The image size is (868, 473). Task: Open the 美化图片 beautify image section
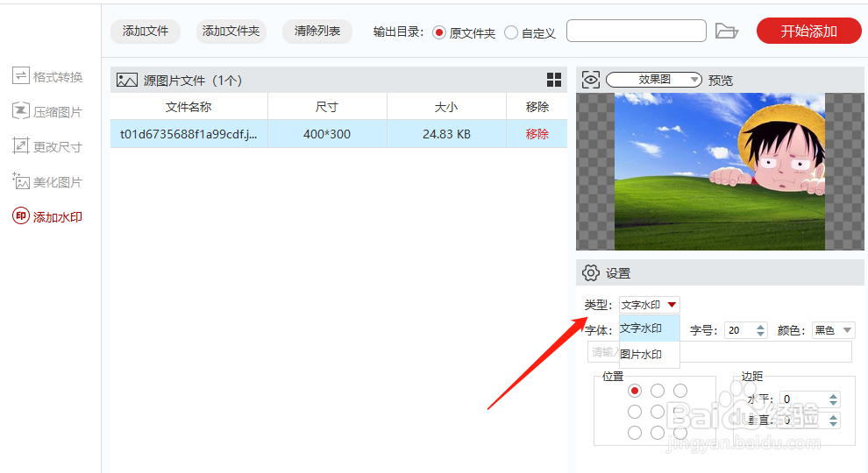[47, 182]
